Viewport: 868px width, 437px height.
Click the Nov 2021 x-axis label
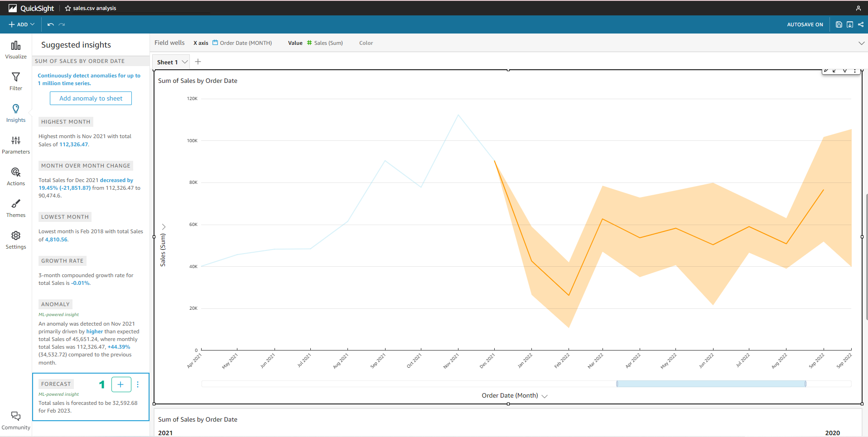[x=451, y=361]
